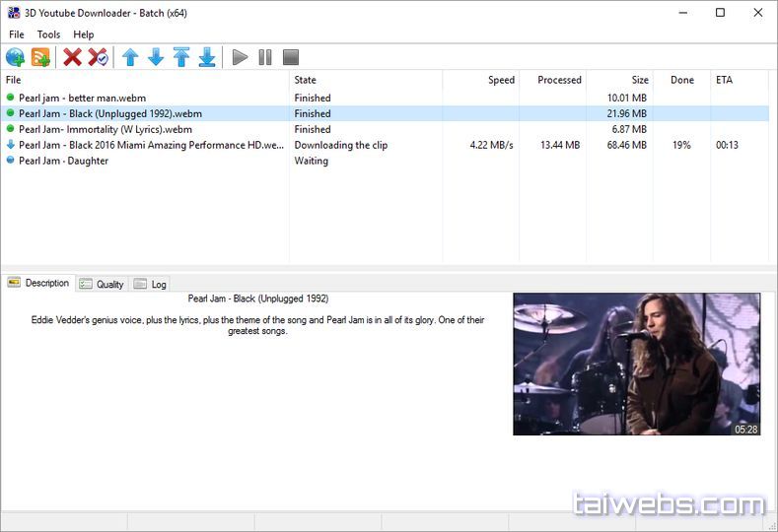
Task: Move selected item to bottom of list
Action: click(207, 57)
